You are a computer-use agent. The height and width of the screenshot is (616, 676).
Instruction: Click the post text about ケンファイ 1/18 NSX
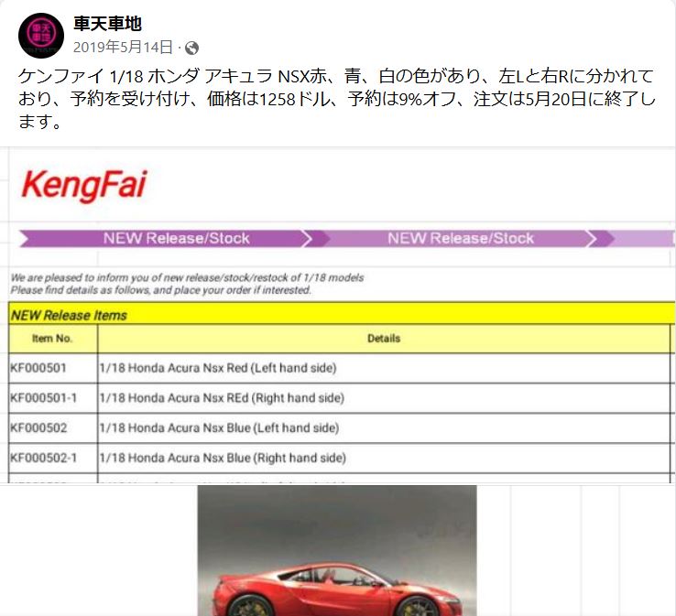(x=337, y=98)
